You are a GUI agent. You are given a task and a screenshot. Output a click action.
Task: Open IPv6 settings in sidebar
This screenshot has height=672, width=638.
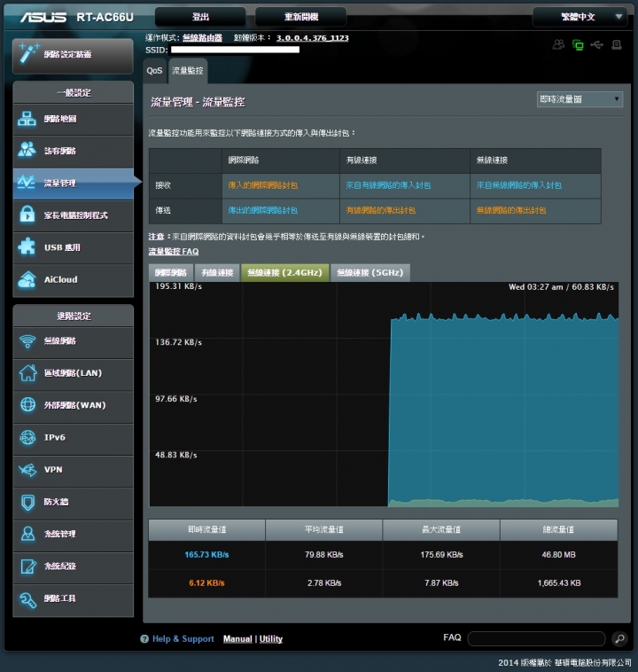click(x=73, y=438)
